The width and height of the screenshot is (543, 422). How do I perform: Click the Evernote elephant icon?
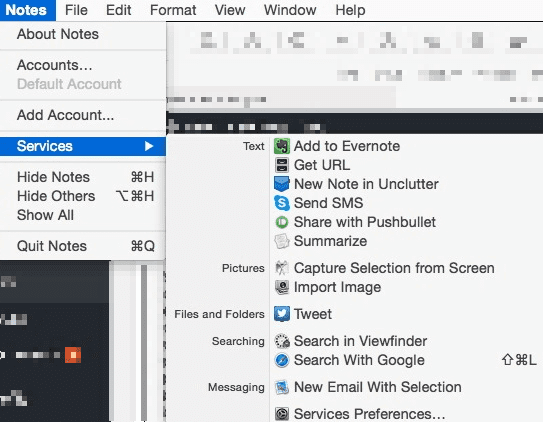point(282,146)
